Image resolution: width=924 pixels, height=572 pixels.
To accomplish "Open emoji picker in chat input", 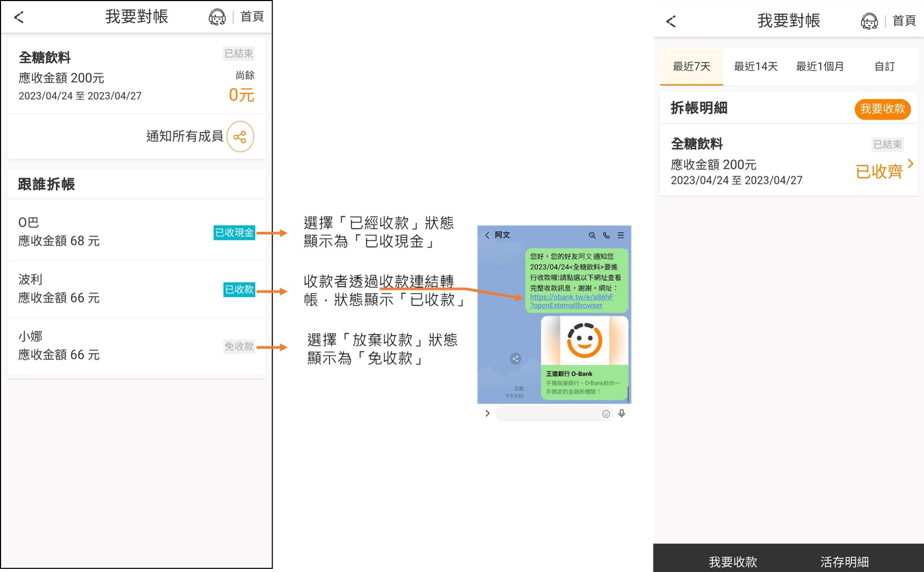I will tap(606, 414).
